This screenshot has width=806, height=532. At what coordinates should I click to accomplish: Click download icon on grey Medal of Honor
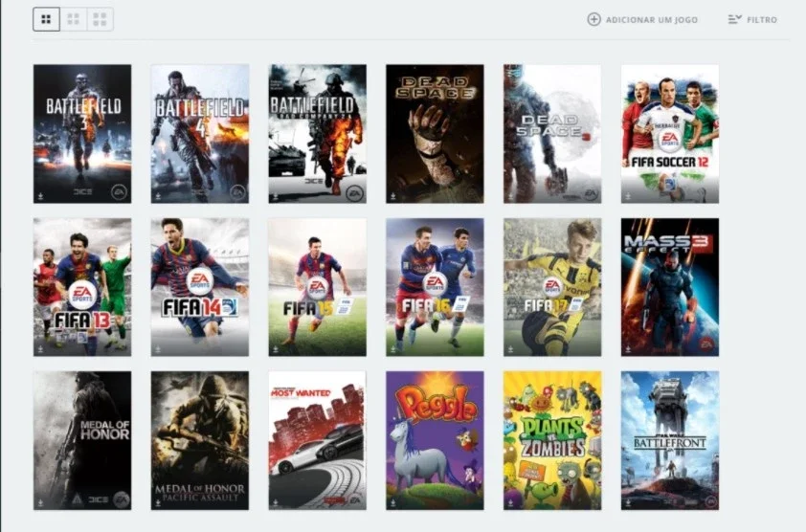click(40, 502)
